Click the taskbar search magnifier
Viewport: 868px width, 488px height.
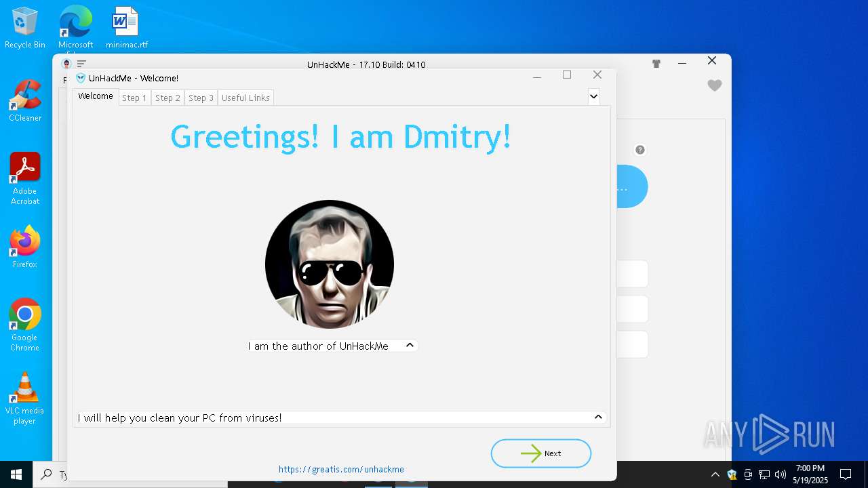tap(47, 474)
